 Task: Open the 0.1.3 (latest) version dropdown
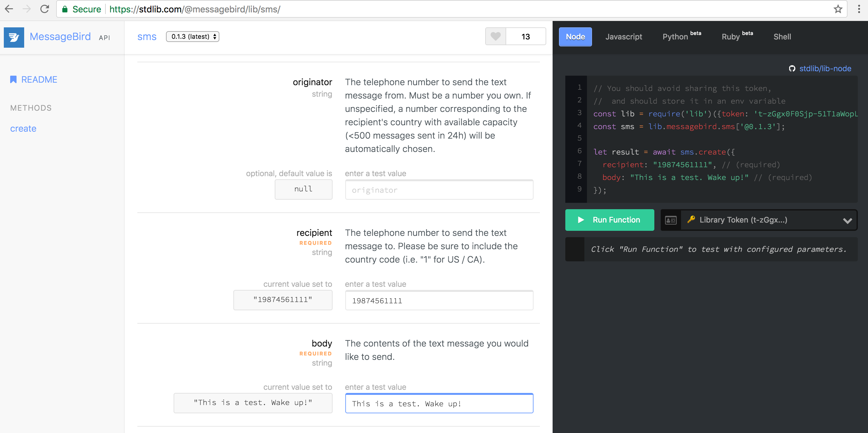point(192,36)
